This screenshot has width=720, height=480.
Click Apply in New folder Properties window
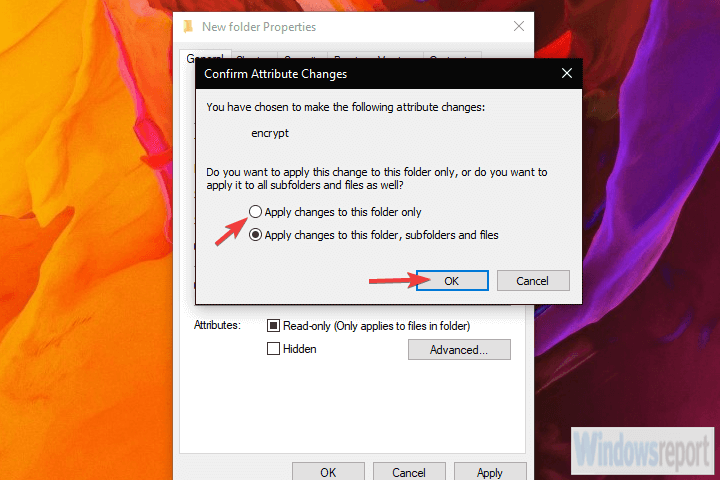click(490, 472)
